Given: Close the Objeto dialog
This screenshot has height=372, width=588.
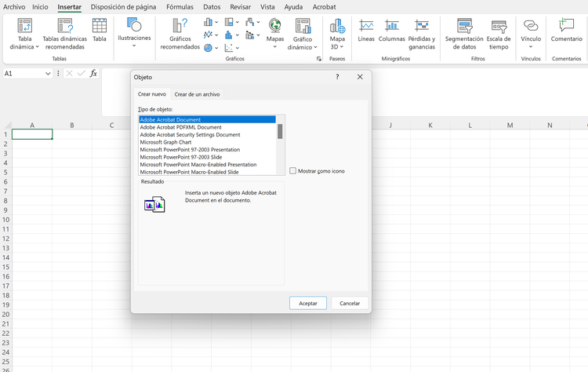Looking at the screenshot, I should coord(360,77).
